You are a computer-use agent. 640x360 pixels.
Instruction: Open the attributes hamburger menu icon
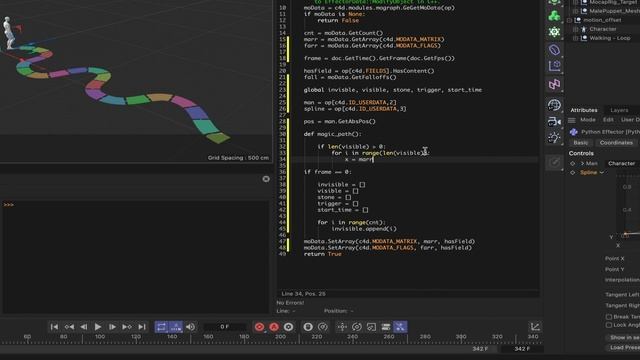tap(572, 120)
